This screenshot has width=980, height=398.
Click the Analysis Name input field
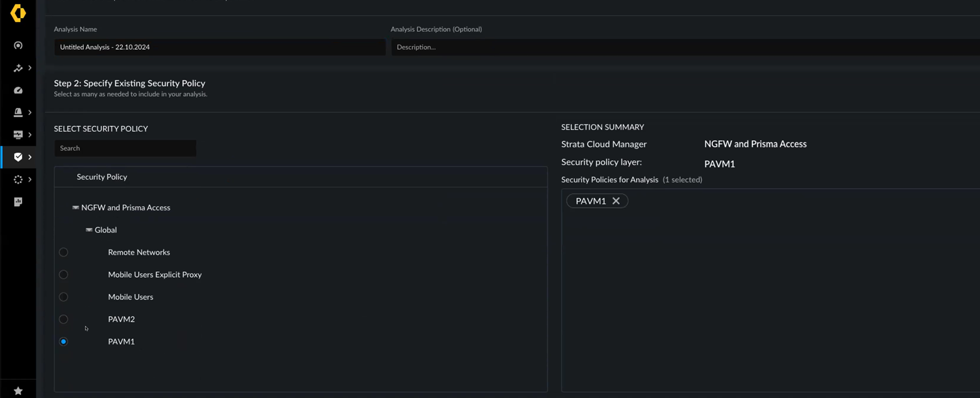click(219, 47)
